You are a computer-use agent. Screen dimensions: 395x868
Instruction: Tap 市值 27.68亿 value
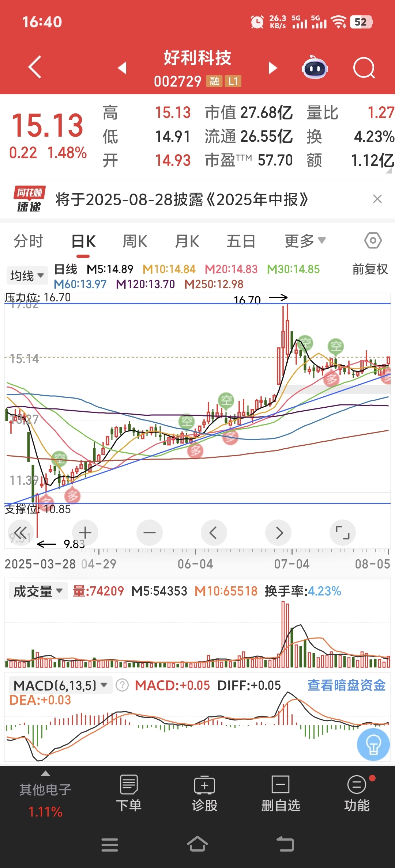249,113
